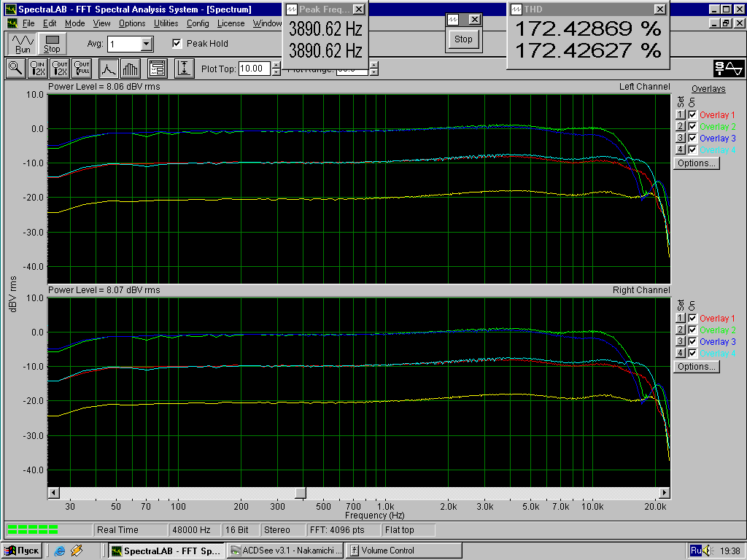Zoom out 2X on the plot
This screenshot has height=560, width=747.
point(60,69)
